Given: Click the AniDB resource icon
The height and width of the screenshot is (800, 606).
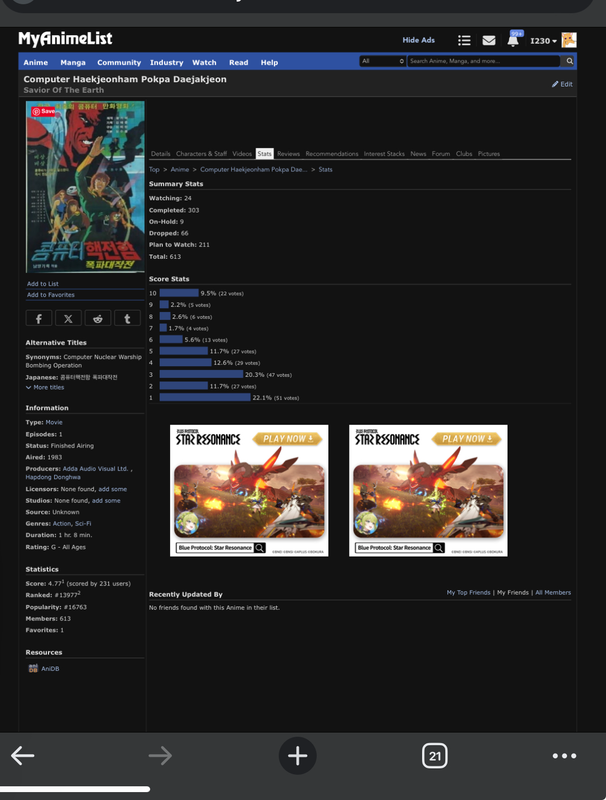Looking at the screenshot, I should 33,668.
